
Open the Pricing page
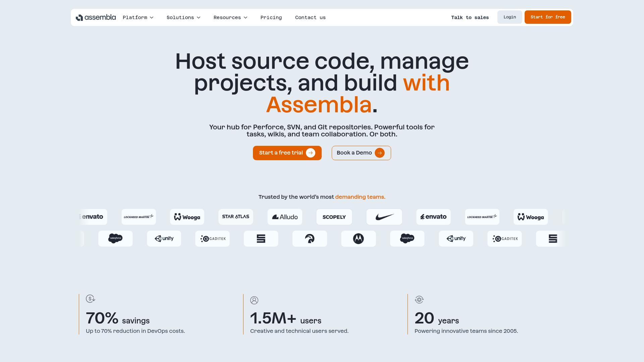(271, 17)
